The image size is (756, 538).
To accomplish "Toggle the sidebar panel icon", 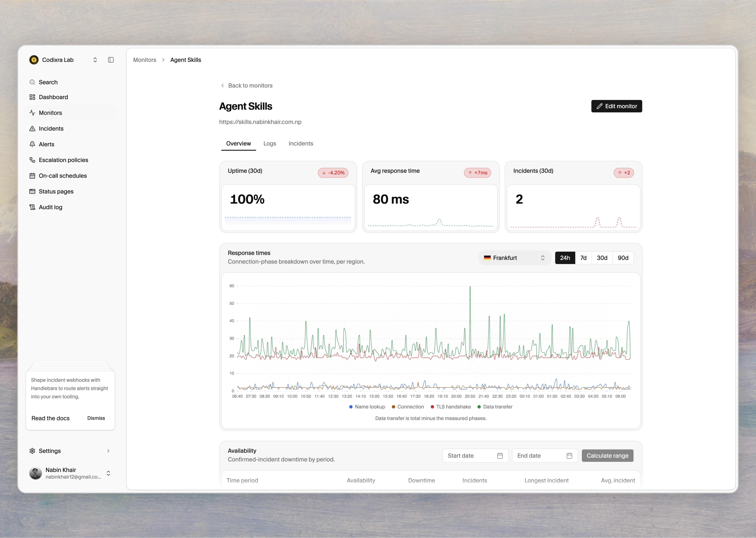I will coord(111,60).
